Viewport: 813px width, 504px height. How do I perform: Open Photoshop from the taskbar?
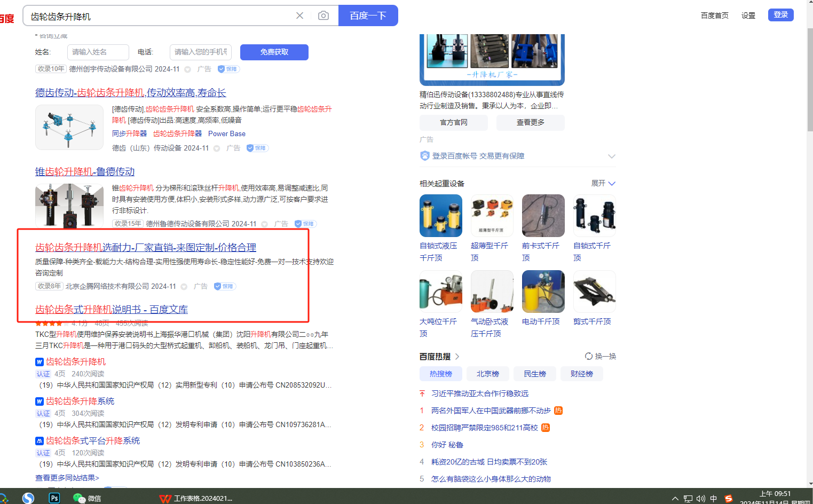click(x=54, y=498)
